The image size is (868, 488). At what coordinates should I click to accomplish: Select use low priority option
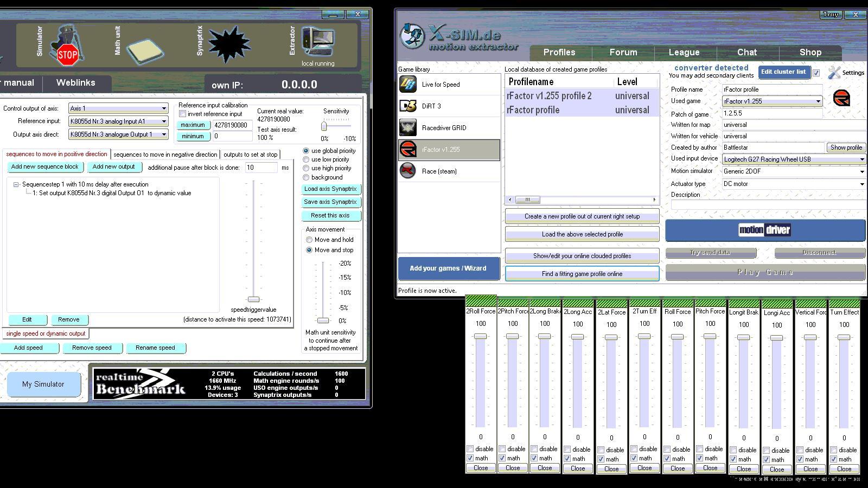tap(306, 159)
